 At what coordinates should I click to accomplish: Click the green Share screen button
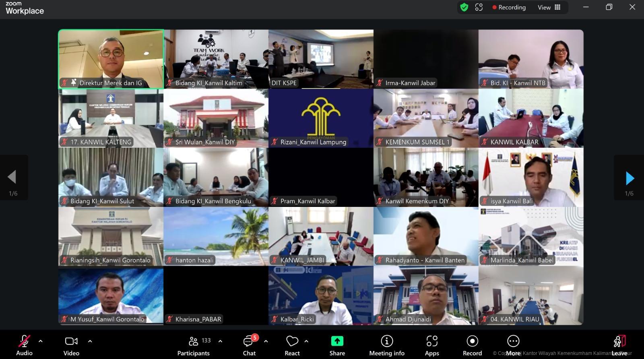tap(337, 345)
